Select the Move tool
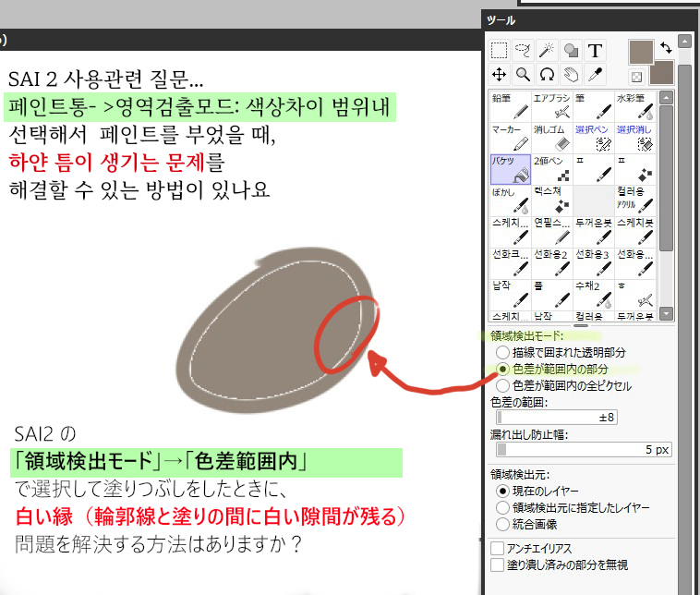Screen dimensions: 700x595 (x=499, y=74)
